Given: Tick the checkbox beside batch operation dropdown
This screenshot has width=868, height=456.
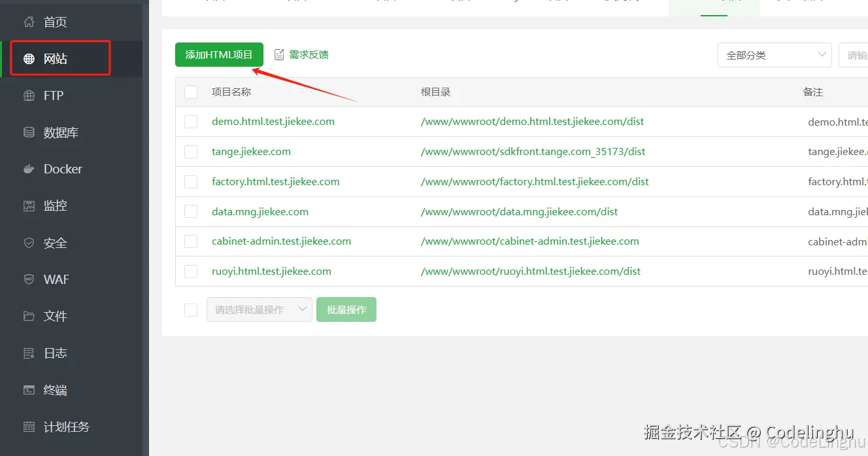Looking at the screenshot, I should click(191, 309).
